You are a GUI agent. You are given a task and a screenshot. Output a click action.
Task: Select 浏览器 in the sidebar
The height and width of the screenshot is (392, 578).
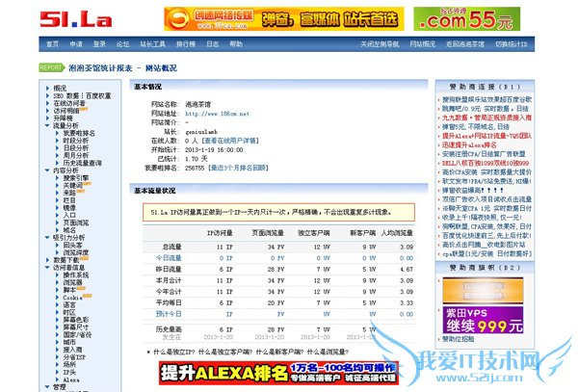pos(72,282)
